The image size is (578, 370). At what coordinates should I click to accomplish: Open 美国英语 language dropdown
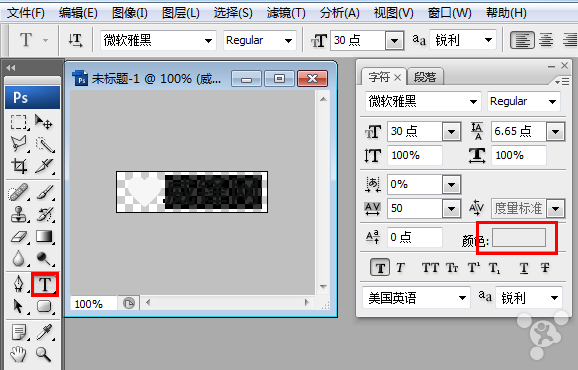click(462, 298)
